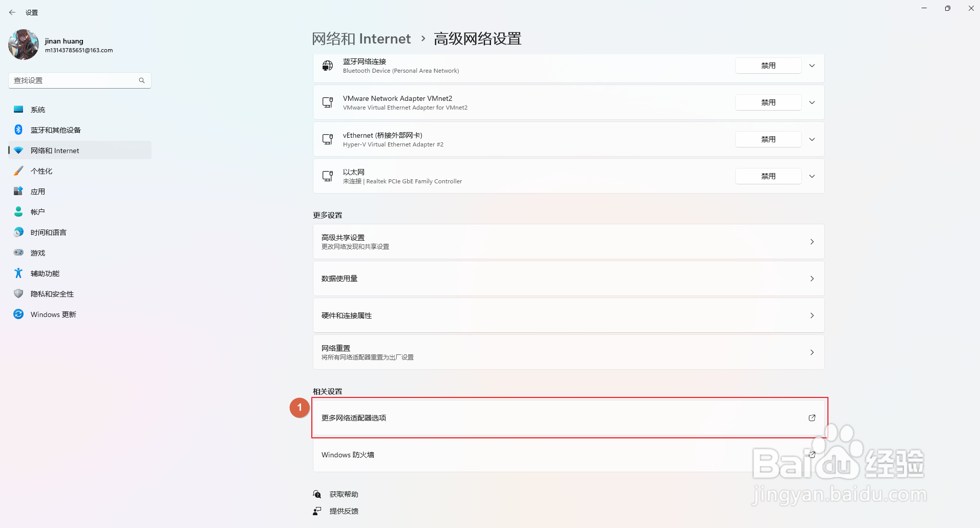Disable VMware Network Adapter VMnet2
Viewport: 980px width, 528px height.
(768, 102)
